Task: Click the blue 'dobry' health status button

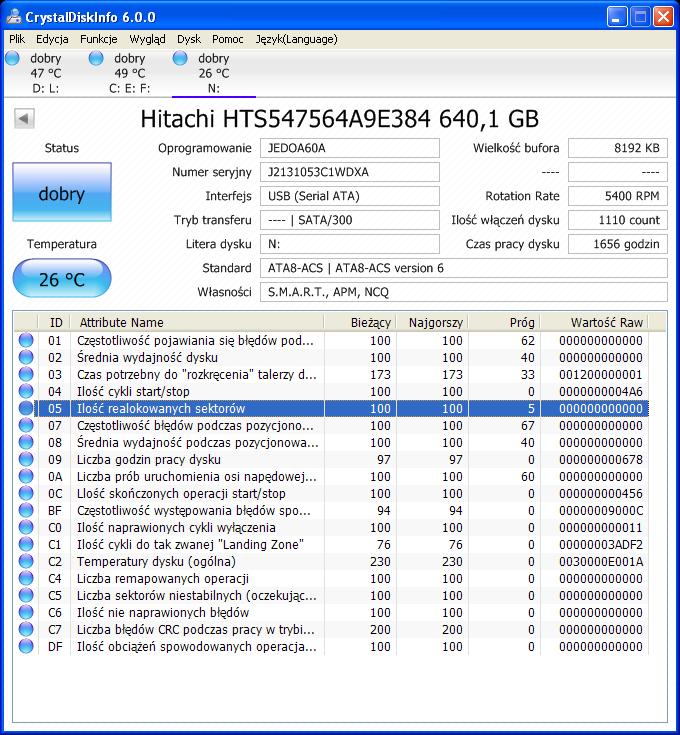Action: click(x=62, y=192)
